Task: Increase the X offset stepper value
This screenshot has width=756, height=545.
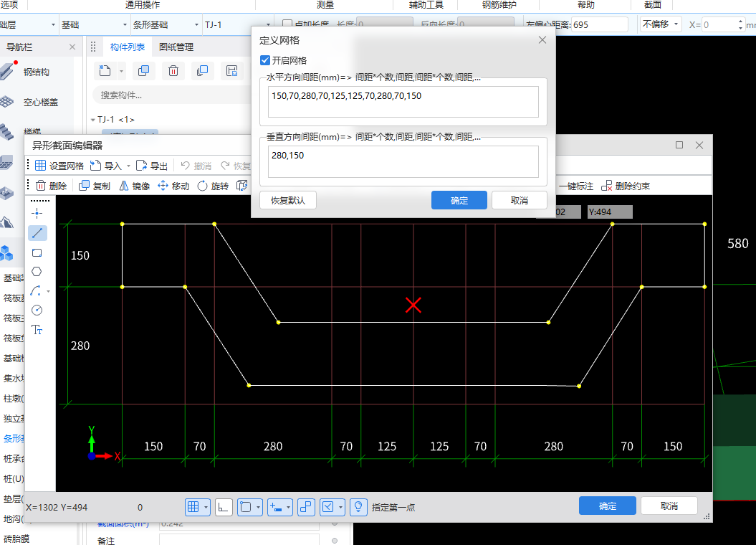Action: [x=740, y=22]
